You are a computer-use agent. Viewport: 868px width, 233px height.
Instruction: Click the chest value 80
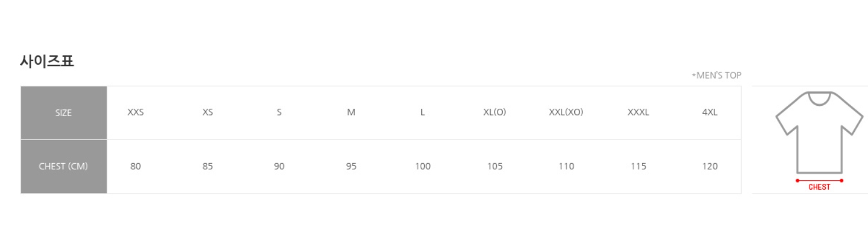click(136, 167)
